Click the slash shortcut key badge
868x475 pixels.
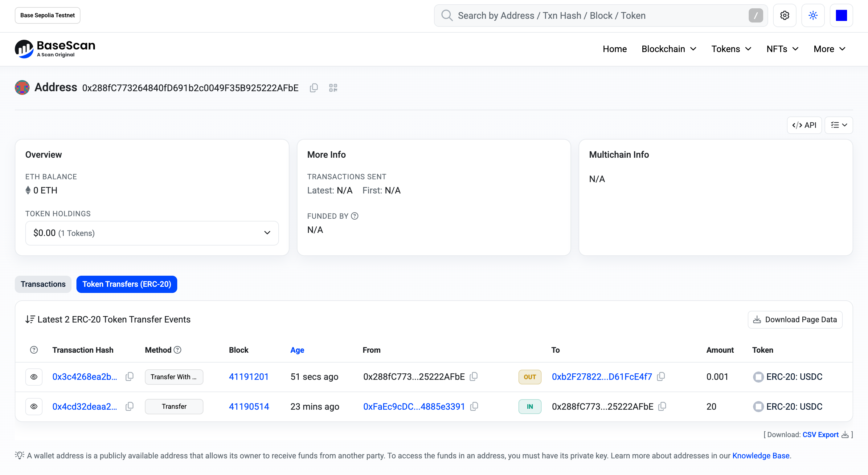(x=755, y=15)
